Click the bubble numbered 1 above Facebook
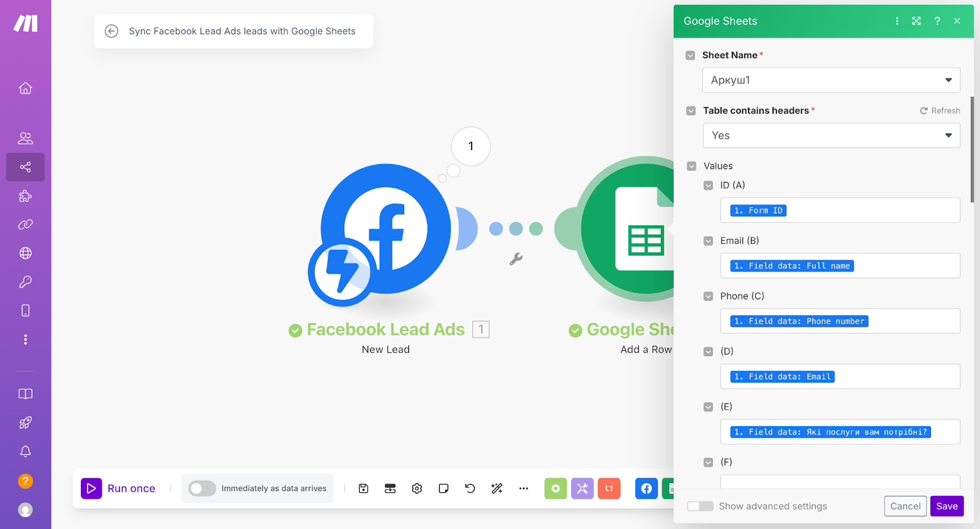Viewport: 980px width, 529px height. (470, 146)
